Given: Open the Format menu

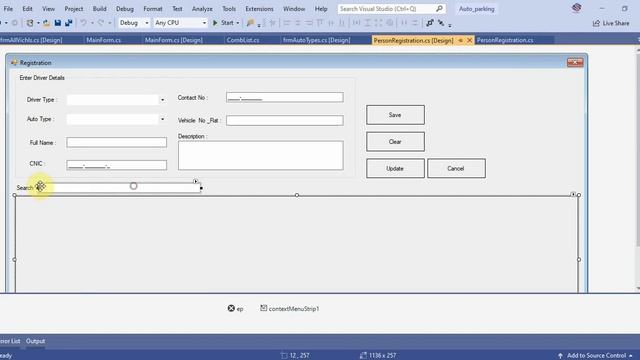Looking at the screenshot, I should [153, 9].
